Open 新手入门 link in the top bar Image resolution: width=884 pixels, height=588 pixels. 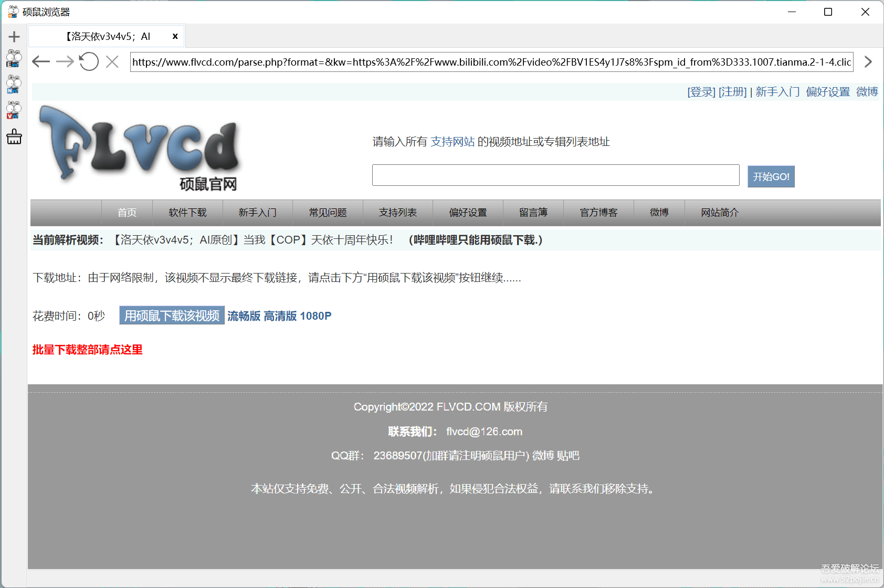pyautogui.click(x=777, y=92)
